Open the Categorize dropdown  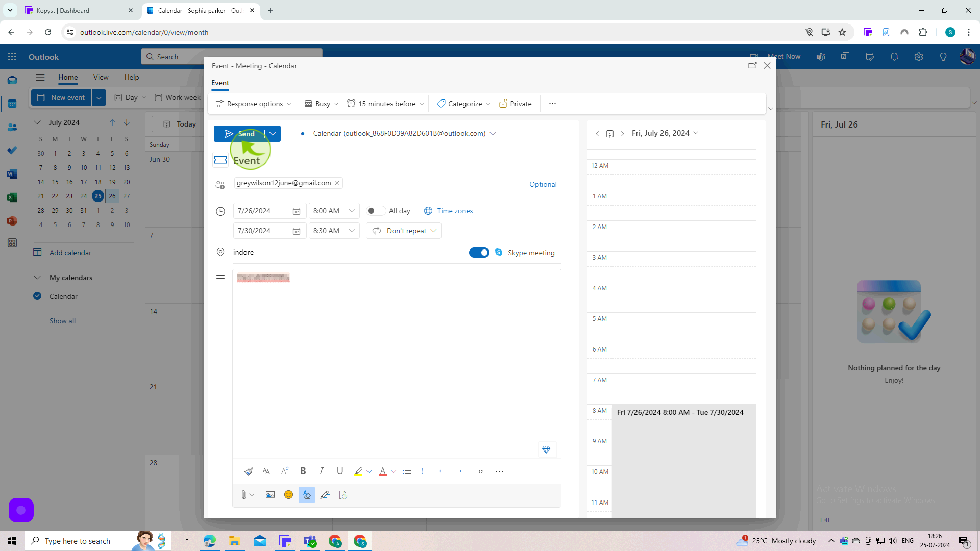tap(463, 104)
